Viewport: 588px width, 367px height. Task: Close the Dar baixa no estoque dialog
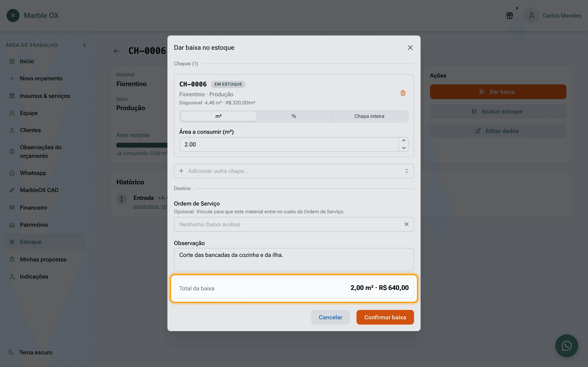[410, 48]
